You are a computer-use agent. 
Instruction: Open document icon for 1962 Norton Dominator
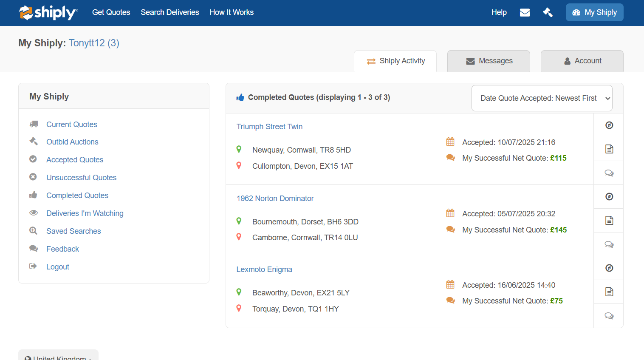(609, 220)
